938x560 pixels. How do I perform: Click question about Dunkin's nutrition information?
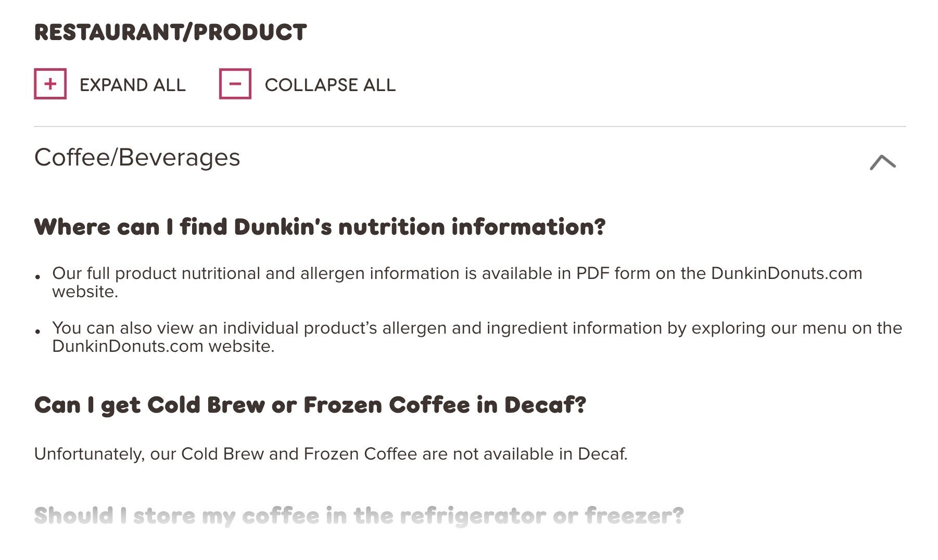(x=320, y=227)
